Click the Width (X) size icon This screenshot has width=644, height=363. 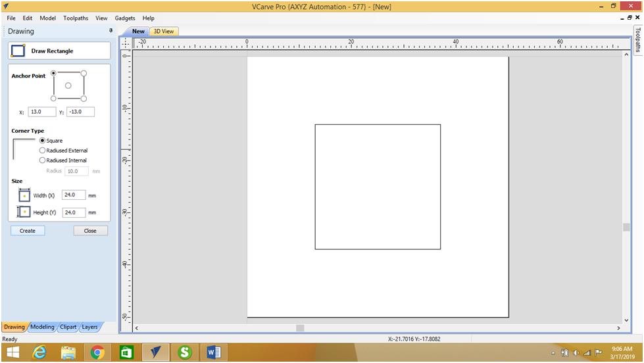[x=24, y=195]
